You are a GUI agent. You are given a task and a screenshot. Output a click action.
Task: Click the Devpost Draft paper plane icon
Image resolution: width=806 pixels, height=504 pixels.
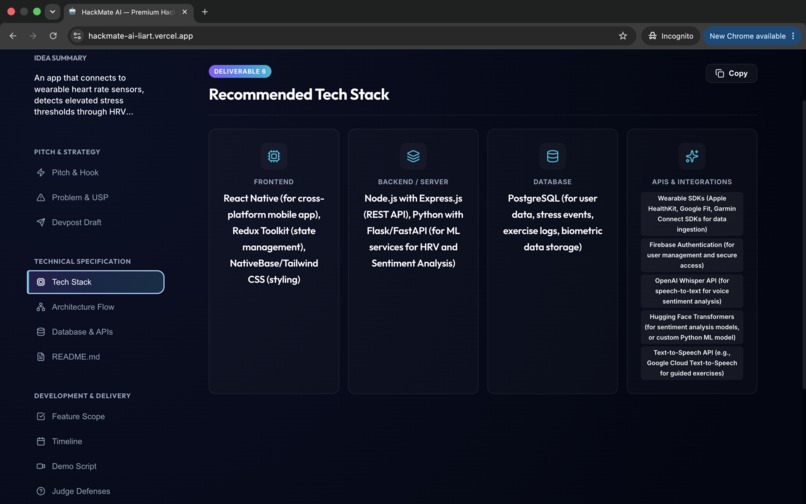point(41,222)
